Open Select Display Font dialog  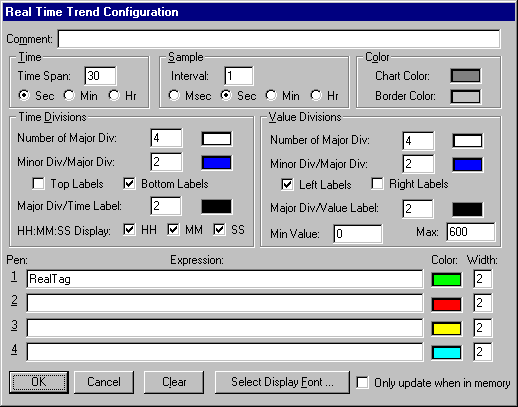282,382
